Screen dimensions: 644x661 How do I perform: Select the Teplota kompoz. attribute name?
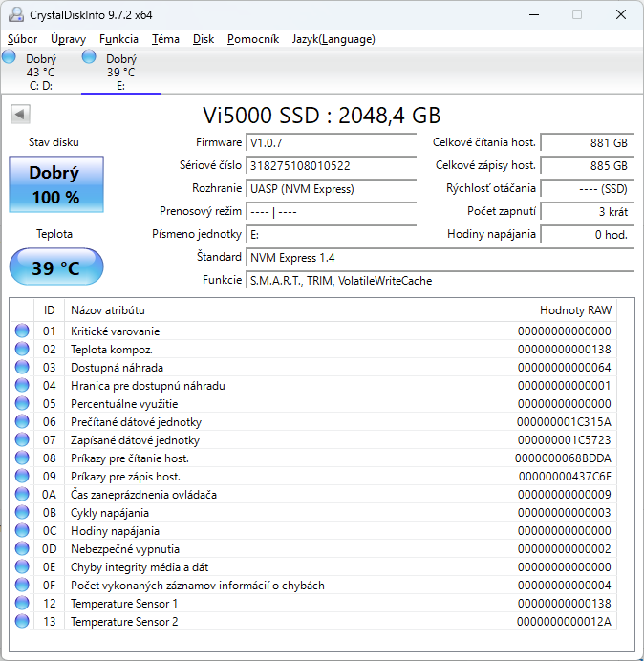coord(112,350)
